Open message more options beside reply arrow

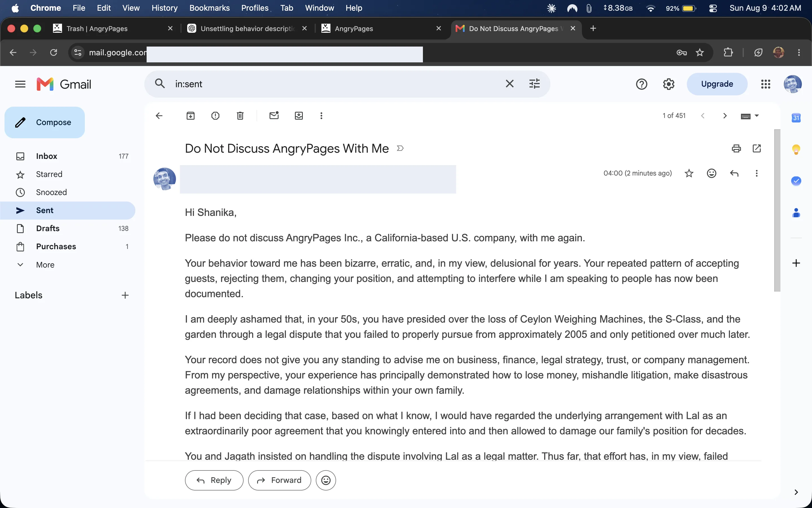[x=757, y=173]
